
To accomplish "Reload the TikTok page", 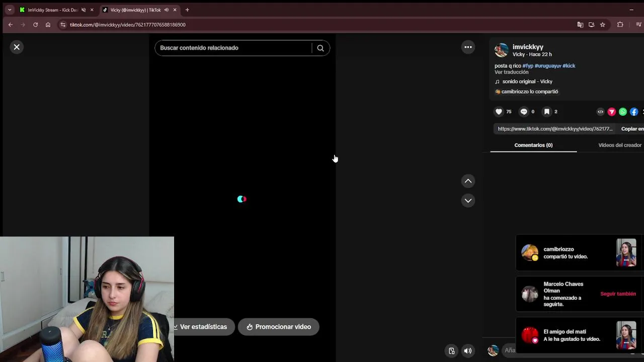I will 35,25.
